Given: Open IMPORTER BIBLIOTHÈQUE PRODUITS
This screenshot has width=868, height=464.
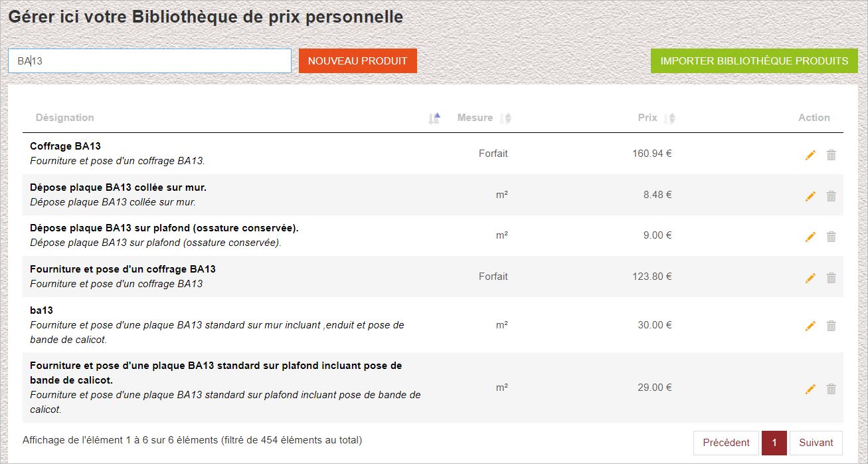Looking at the screenshot, I should coord(754,60).
